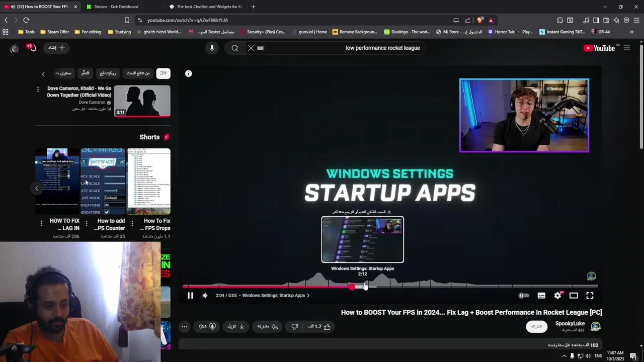The height and width of the screenshot is (362, 644).
Task: Open a new browser tab with the plus
Action: (x=253, y=7)
